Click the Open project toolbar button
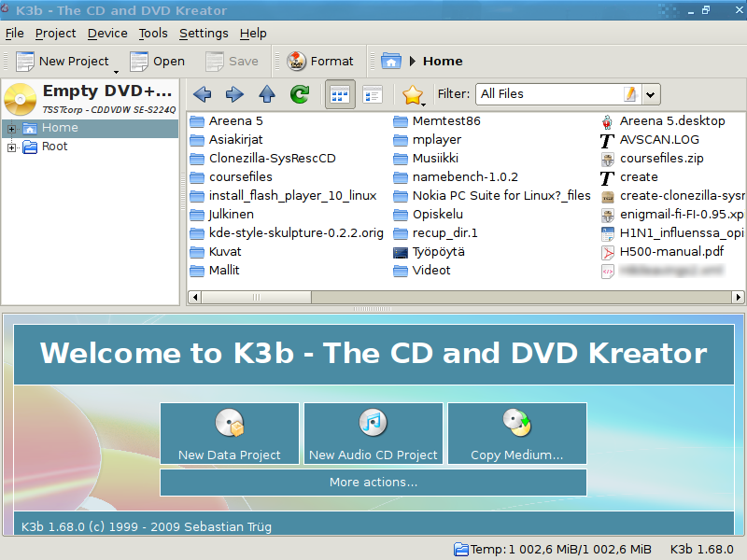Screen dimensions: 747x560 157,62
